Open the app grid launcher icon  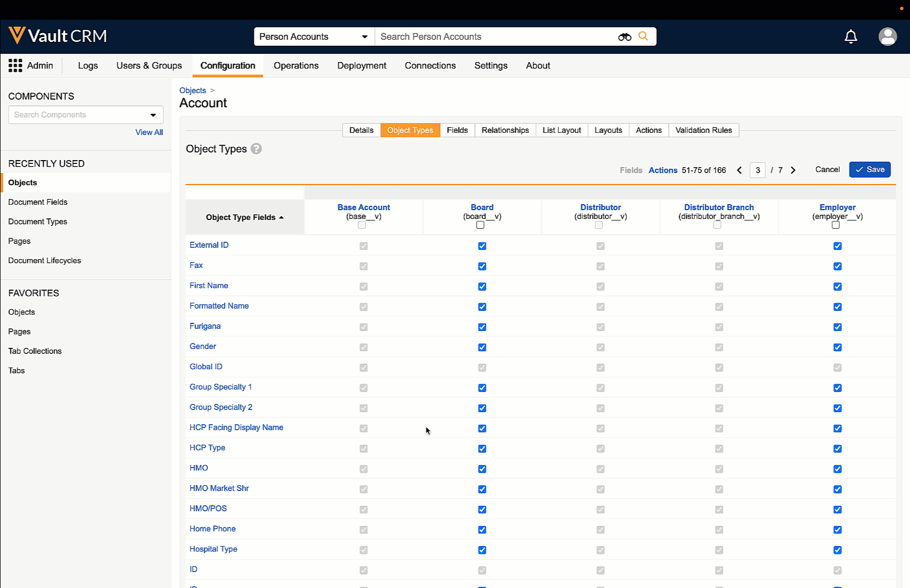coord(15,66)
